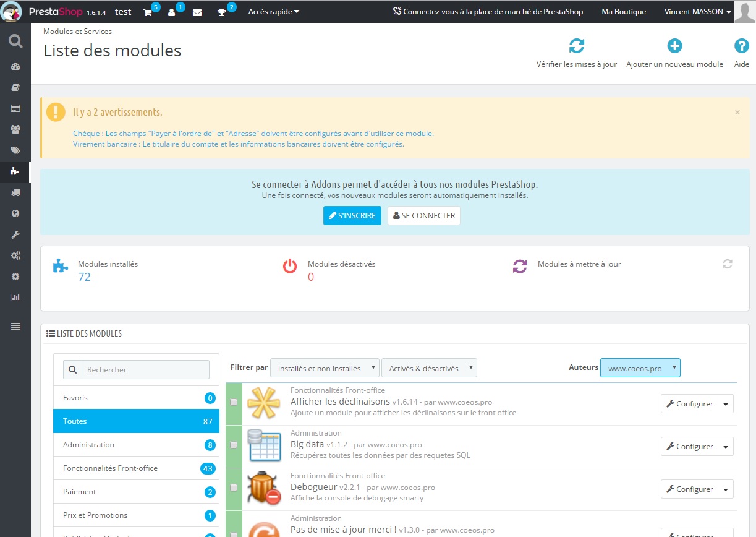Open the Chèque warning link
This screenshot has width=756, height=537.
pyautogui.click(x=253, y=134)
